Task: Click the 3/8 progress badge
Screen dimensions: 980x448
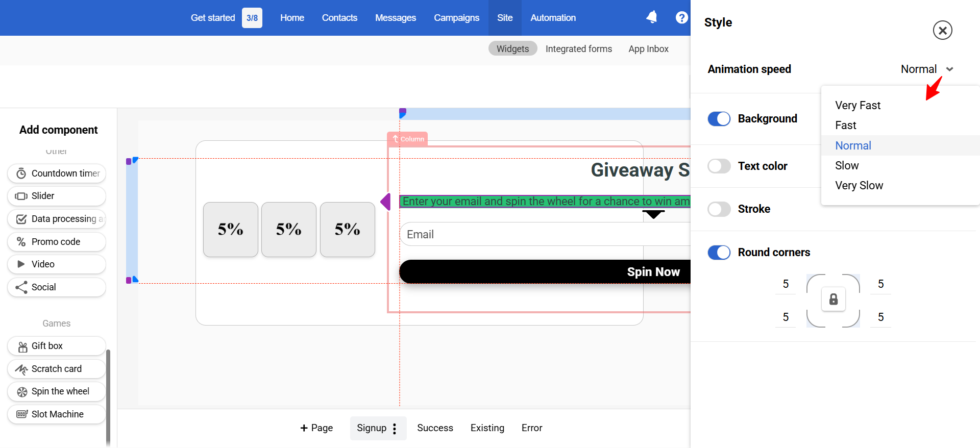Action: point(252,18)
